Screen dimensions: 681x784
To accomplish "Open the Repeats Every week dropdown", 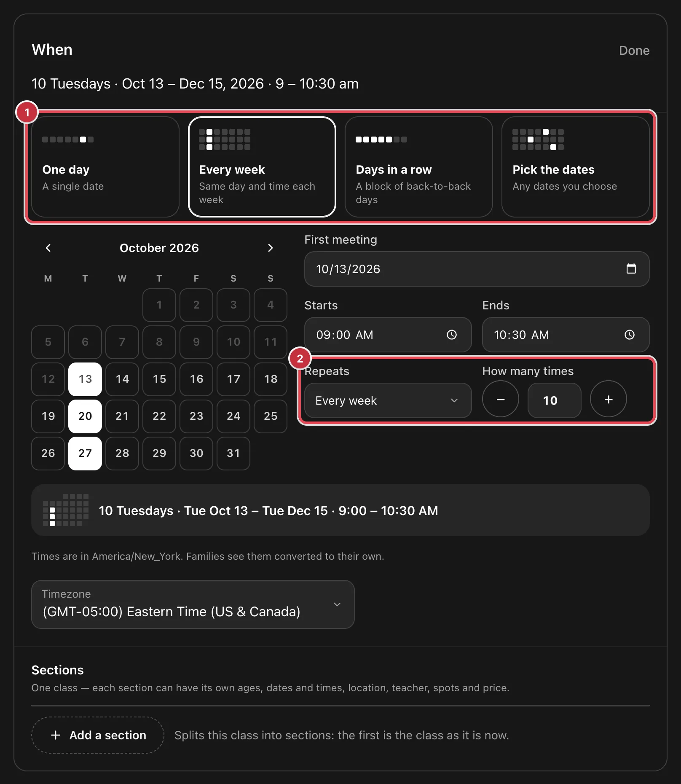I will (388, 400).
